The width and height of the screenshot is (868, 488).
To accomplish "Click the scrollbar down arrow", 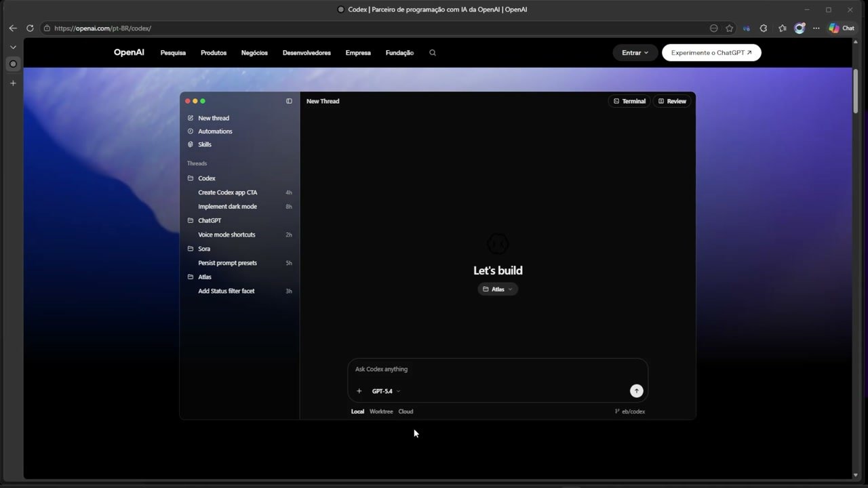I will (x=856, y=475).
